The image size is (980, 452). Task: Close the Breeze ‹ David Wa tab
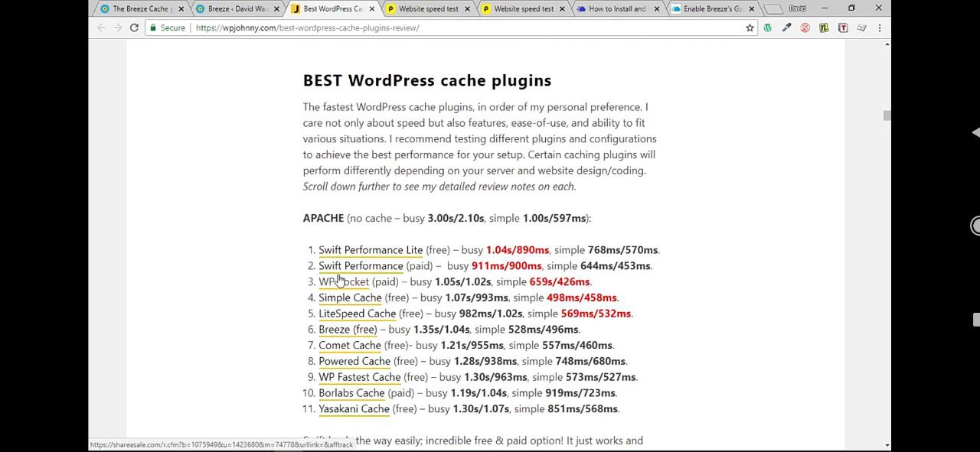coord(276,9)
